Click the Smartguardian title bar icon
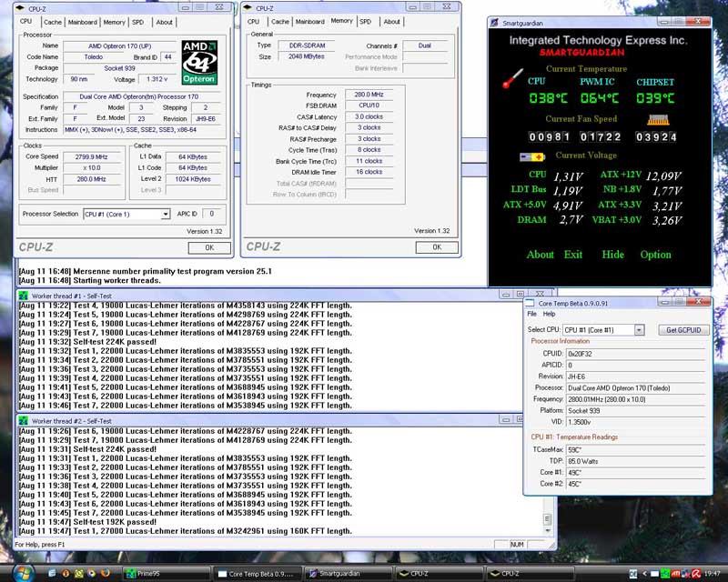 point(494,22)
